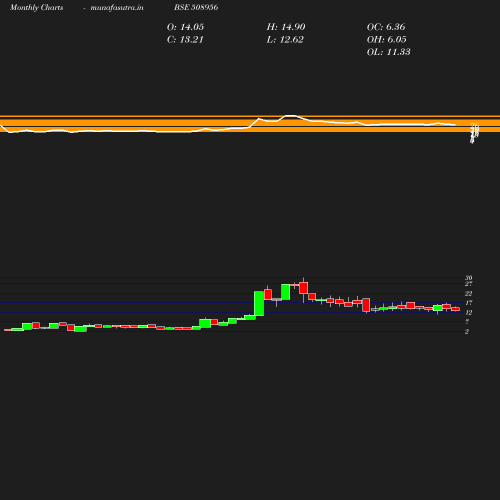Viewport: 500px width, 500px height.
Task: Click the price axis label '7'
Action: (467, 322)
